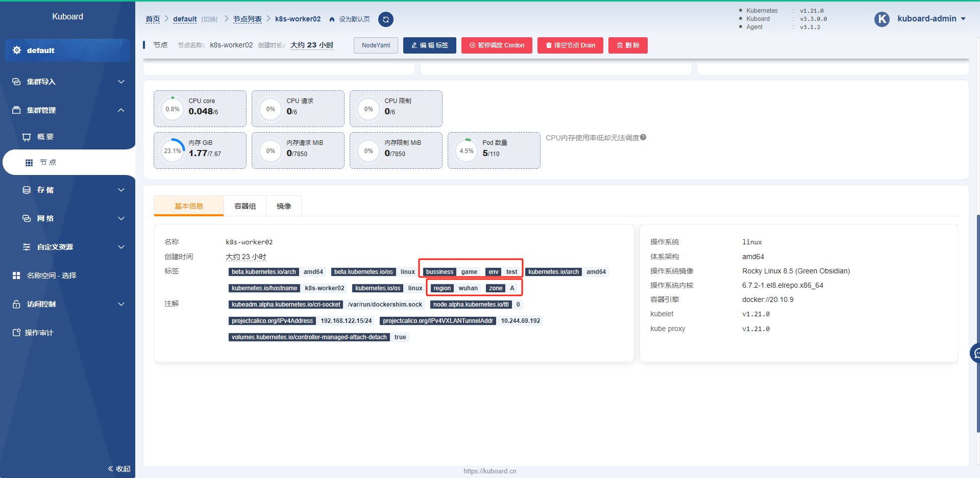The width and height of the screenshot is (980, 478).
Task: Collapse sidebar with 收起 arrows
Action: pos(119,469)
